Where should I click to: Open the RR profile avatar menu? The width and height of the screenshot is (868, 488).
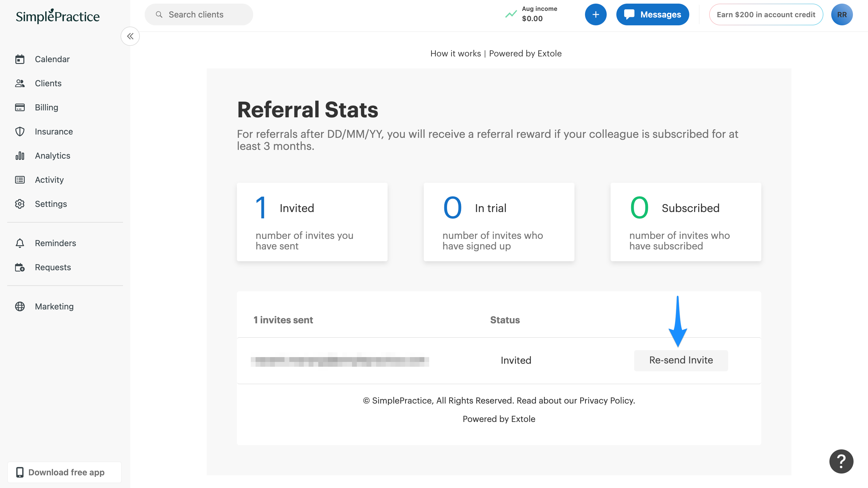click(x=842, y=14)
